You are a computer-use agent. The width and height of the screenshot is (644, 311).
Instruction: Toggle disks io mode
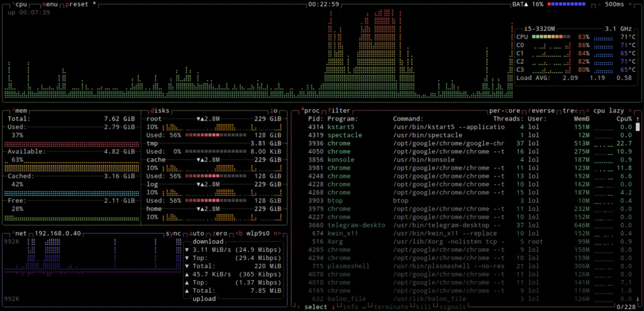coord(274,111)
